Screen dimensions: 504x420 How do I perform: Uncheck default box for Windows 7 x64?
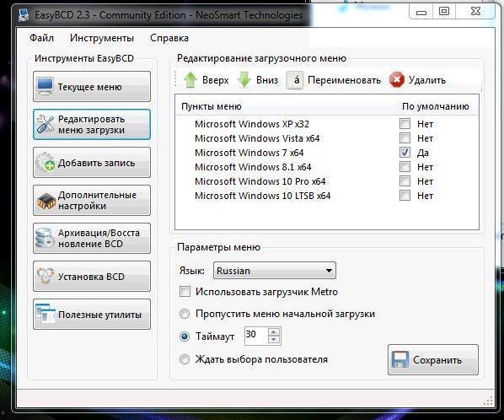(x=405, y=153)
